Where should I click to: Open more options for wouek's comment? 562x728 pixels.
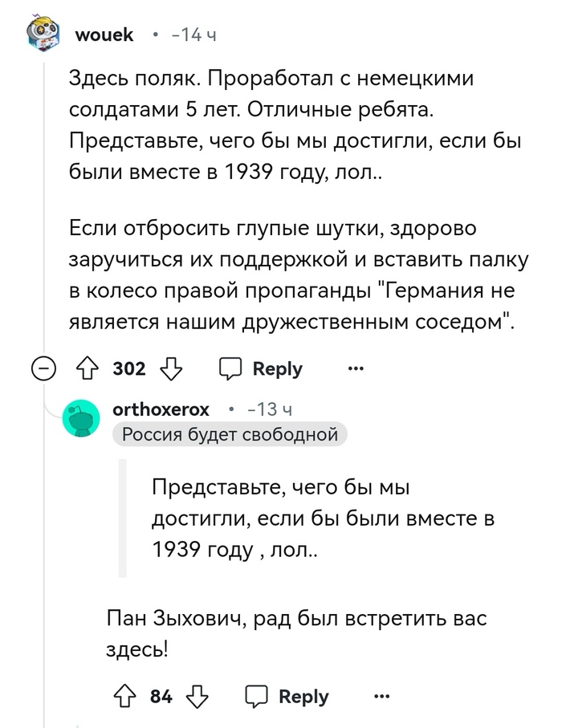(x=354, y=369)
